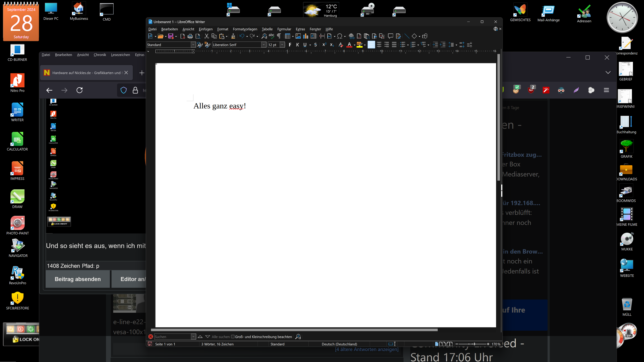Expand the Paste options dropdown arrow
The height and width of the screenshot is (362, 644).
coord(227,37)
